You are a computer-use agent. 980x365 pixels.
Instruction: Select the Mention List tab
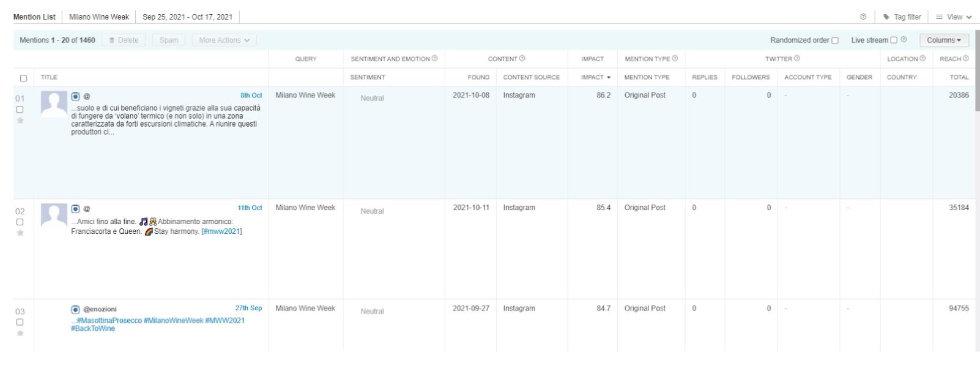pyautogui.click(x=34, y=17)
